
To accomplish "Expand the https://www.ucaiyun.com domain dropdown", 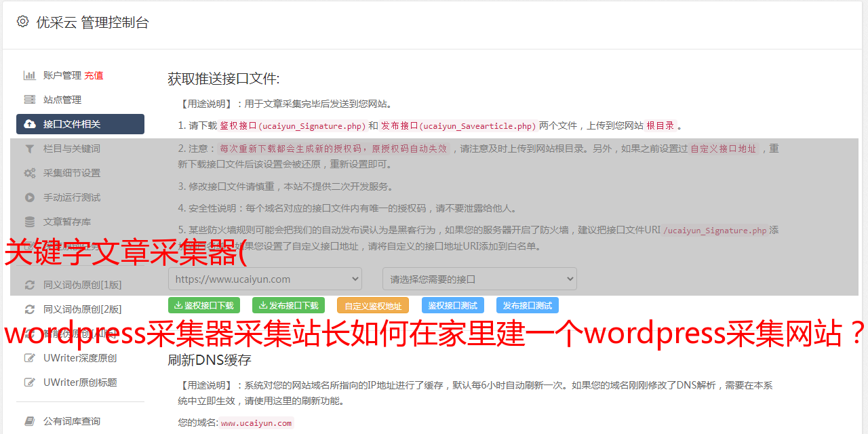I will click(265, 279).
